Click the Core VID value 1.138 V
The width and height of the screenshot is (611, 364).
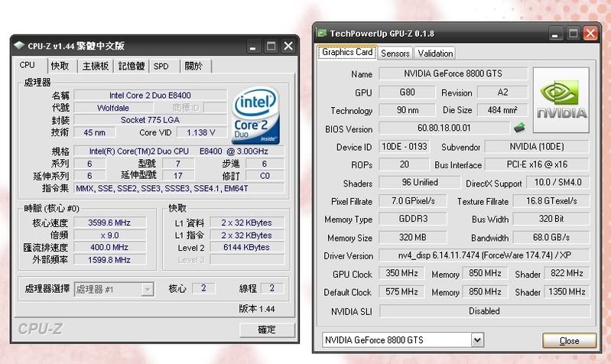click(201, 132)
